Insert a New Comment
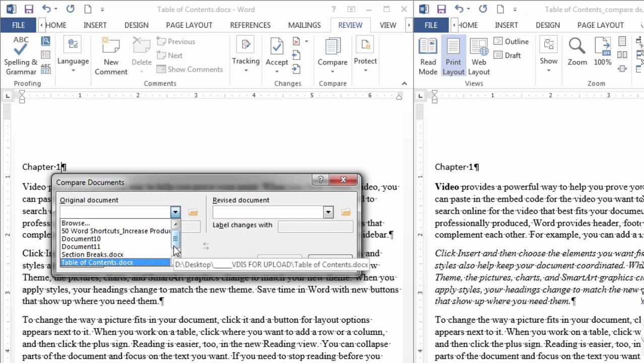644x363 pixels. [111, 56]
